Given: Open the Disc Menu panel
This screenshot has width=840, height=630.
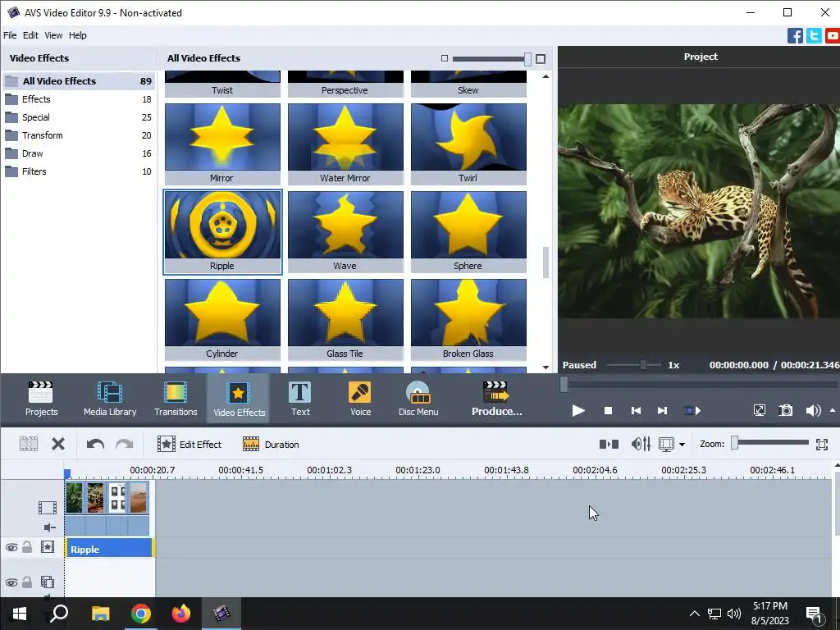Looking at the screenshot, I should [418, 399].
